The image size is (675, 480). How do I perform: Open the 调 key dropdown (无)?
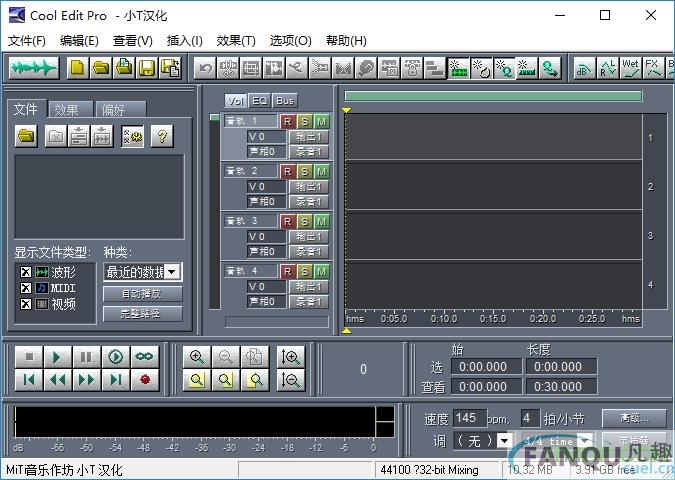point(503,440)
